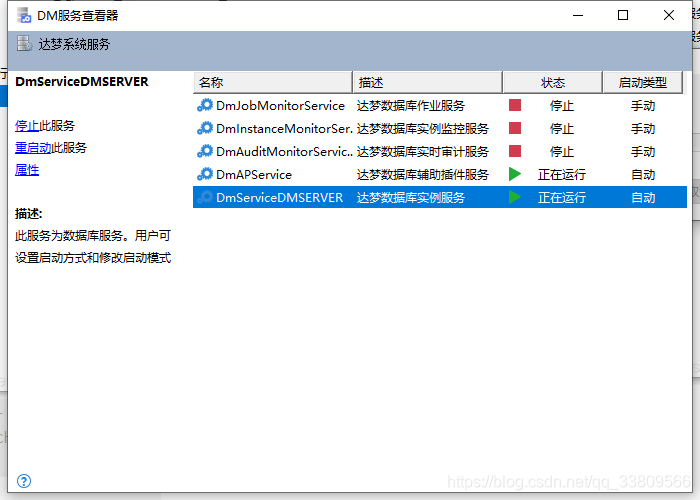This screenshot has width=700, height=500.
Task: Click the DM服务查看器 title bar app icon
Action: point(24,16)
